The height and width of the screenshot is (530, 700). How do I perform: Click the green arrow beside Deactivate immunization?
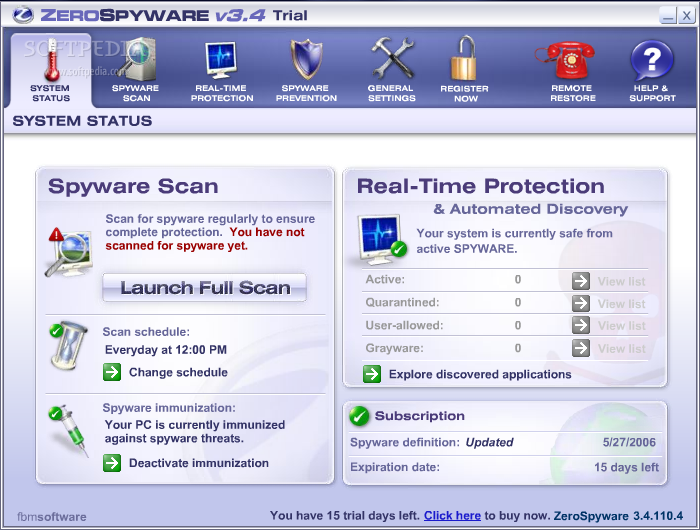tap(112, 463)
